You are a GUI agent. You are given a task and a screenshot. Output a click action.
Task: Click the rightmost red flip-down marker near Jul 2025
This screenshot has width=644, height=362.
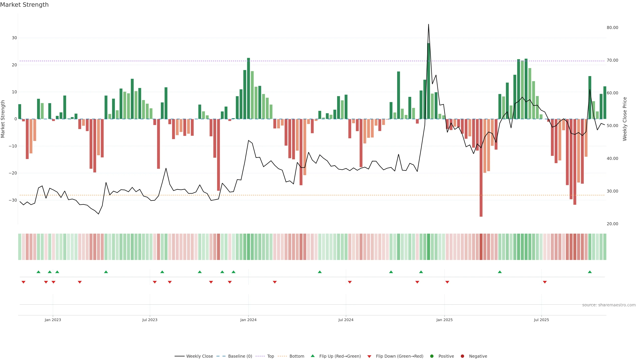coord(545,282)
